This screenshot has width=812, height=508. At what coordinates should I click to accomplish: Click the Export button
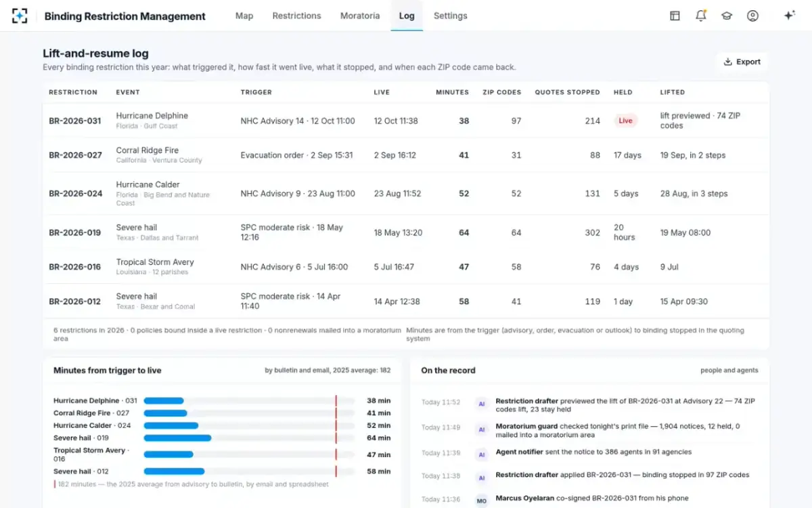point(742,62)
